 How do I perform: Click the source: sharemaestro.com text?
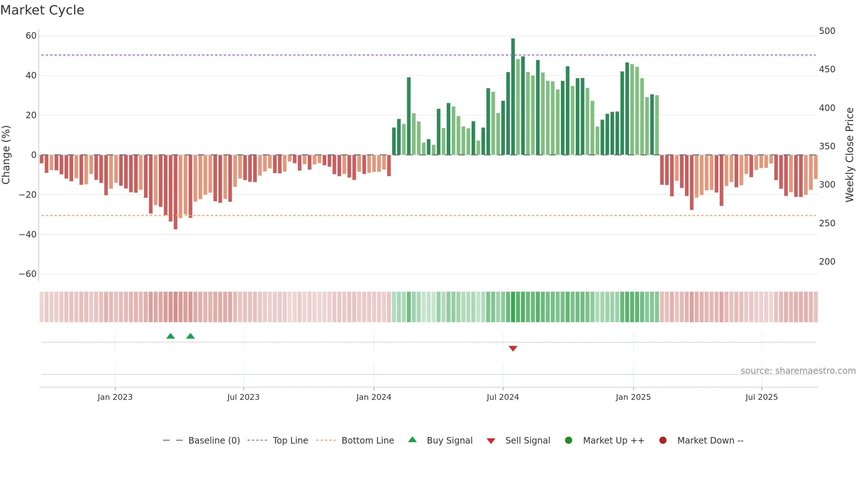[798, 371]
